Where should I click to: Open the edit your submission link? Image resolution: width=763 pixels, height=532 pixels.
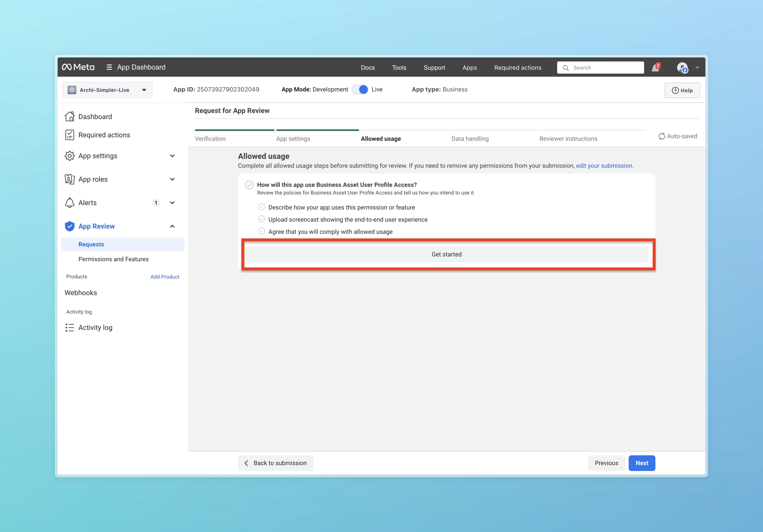pos(604,166)
